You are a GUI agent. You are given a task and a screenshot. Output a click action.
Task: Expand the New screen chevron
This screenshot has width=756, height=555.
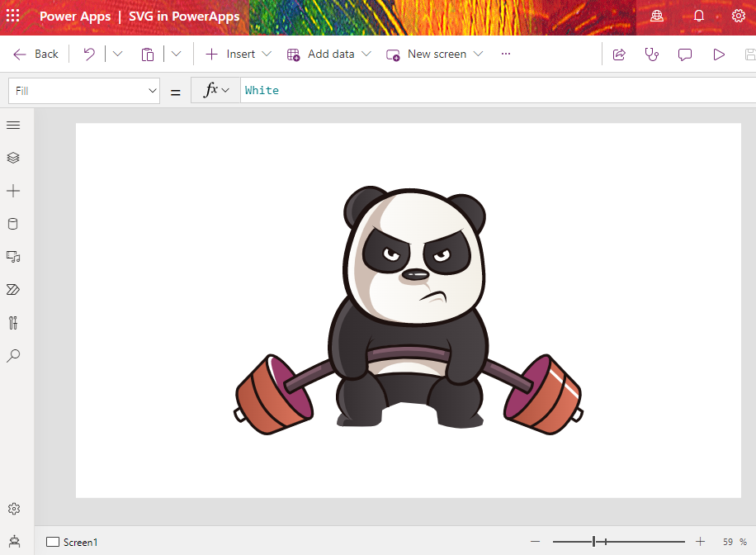click(479, 54)
